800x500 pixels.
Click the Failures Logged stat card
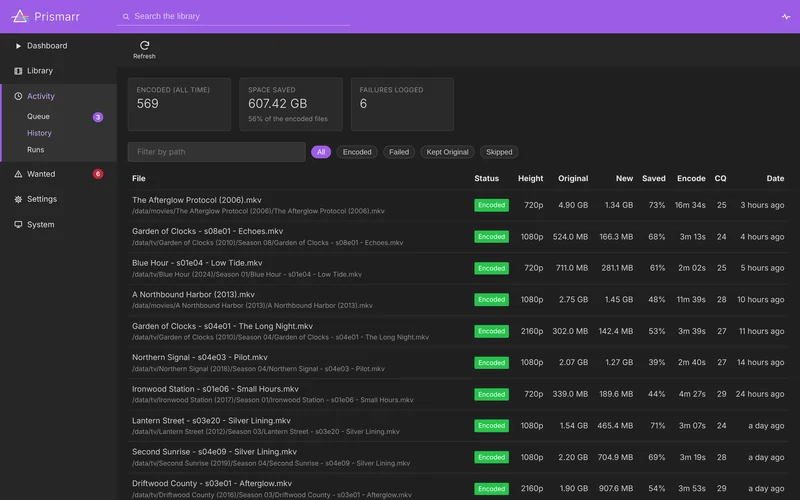pyautogui.click(x=402, y=104)
